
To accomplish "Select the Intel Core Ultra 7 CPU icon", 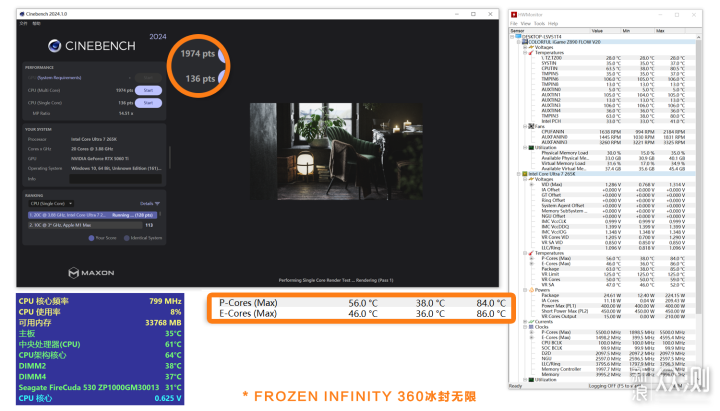I will [x=524, y=174].
